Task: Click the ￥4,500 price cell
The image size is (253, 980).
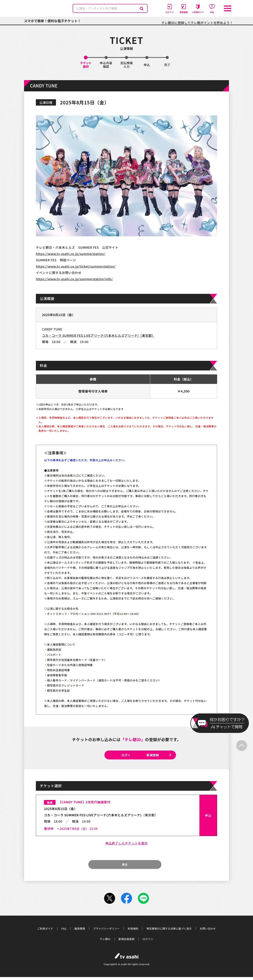Action: 184,391
